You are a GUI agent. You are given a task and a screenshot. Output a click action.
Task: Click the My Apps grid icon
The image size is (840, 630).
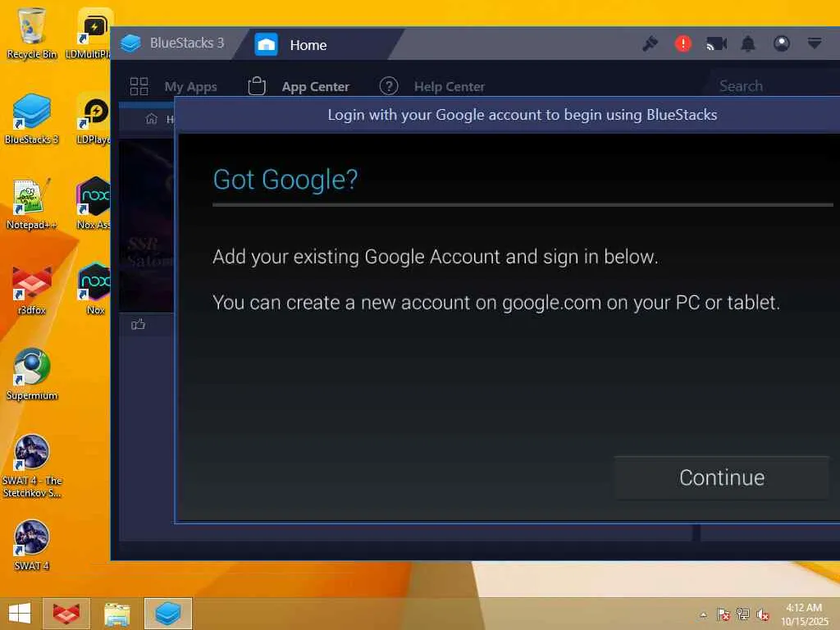pos(139,86)
